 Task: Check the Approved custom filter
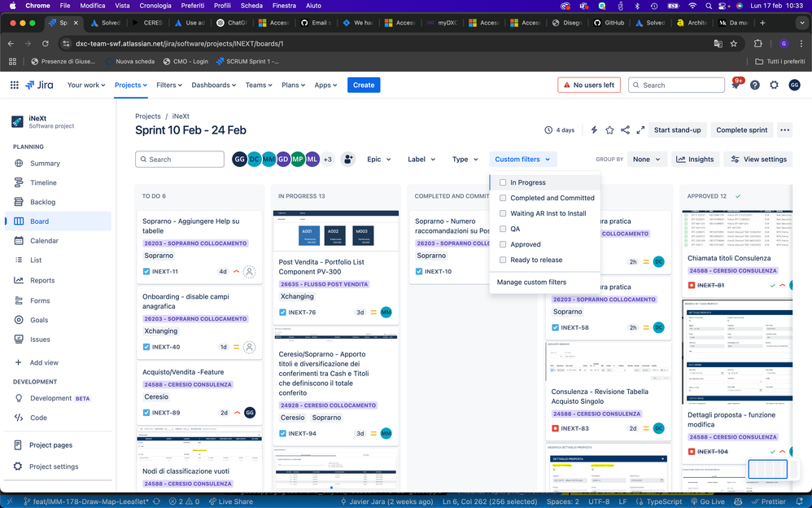pyautogui.click(x=502, y=245)
